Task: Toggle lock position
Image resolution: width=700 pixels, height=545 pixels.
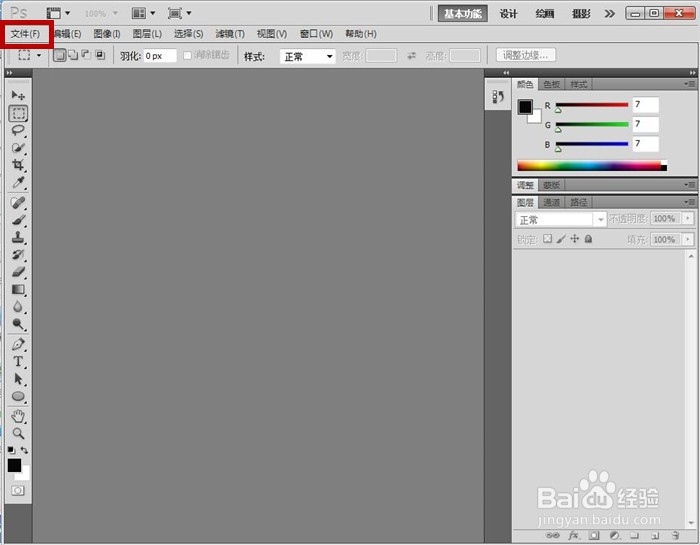Action: (575, 239)
